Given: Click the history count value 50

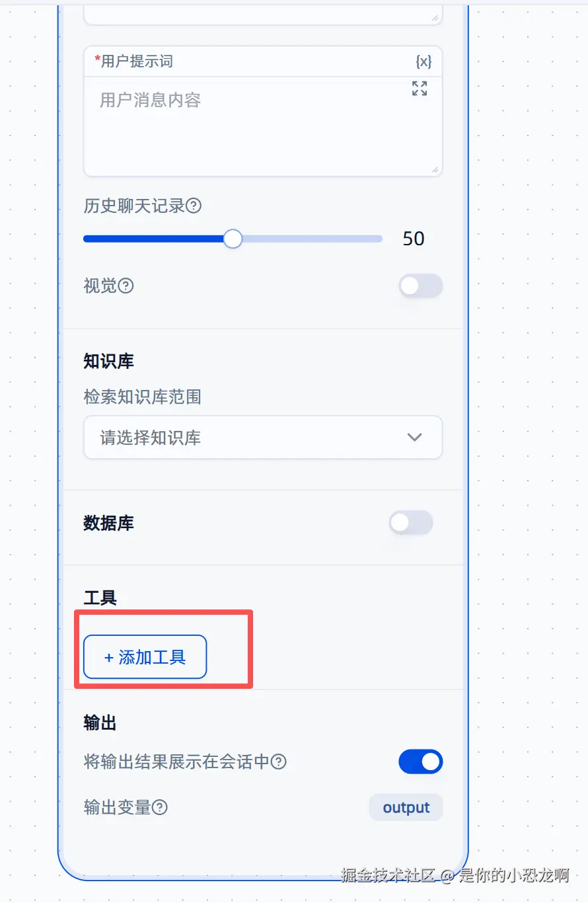Looking at the screenshot, I should point(414,239).
